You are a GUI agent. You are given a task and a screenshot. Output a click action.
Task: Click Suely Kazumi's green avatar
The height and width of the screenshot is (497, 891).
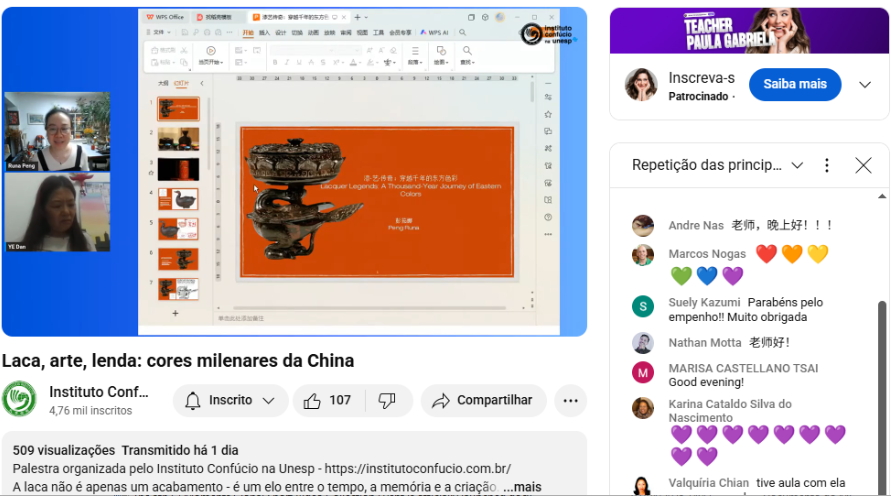click(x=642, y=307)
